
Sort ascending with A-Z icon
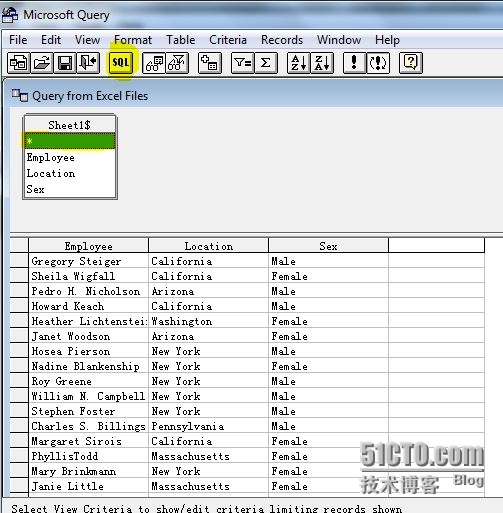[299, 63]
